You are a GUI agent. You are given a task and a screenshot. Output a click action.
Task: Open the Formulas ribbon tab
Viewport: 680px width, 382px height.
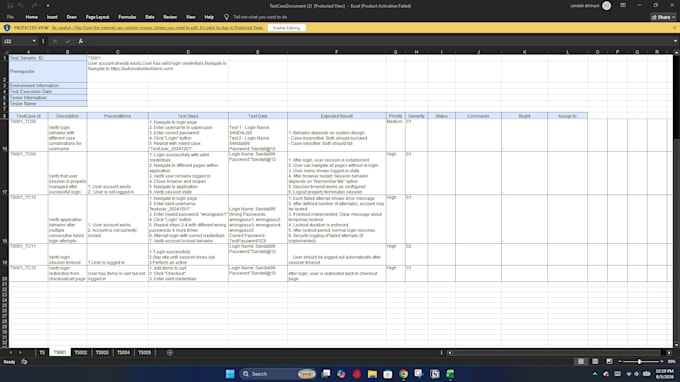point(127,17)
